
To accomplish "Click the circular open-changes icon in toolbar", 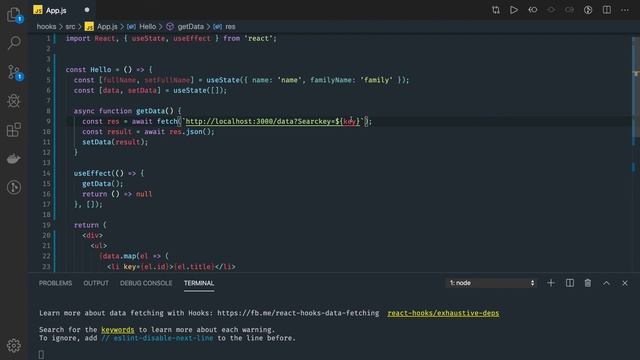I will click(588, 10).
